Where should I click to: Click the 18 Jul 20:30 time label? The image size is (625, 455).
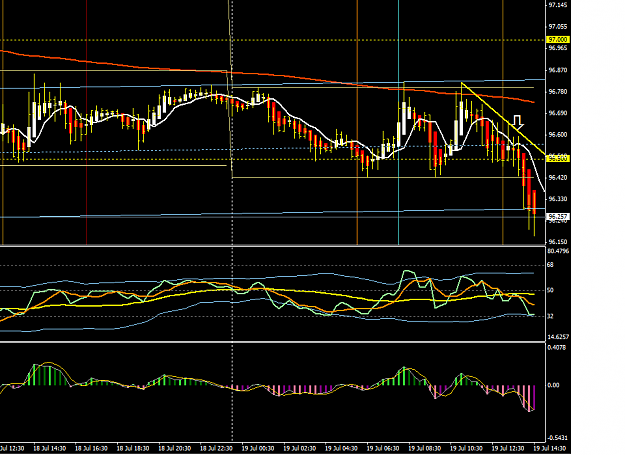click(175, 448)
